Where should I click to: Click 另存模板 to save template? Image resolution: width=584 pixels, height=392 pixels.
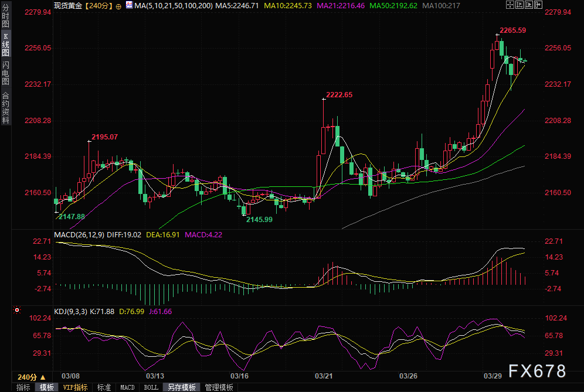coord(181,387)
